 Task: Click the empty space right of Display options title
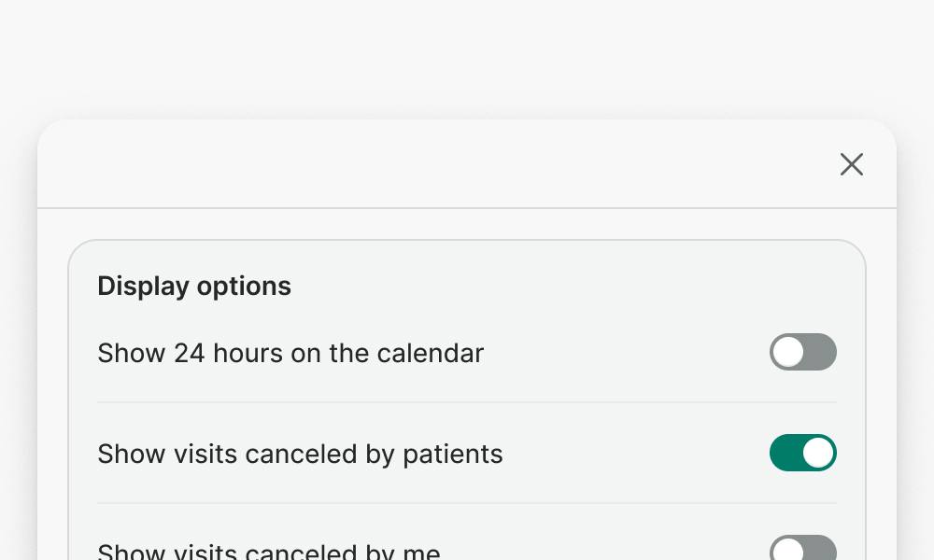point(560,286)
